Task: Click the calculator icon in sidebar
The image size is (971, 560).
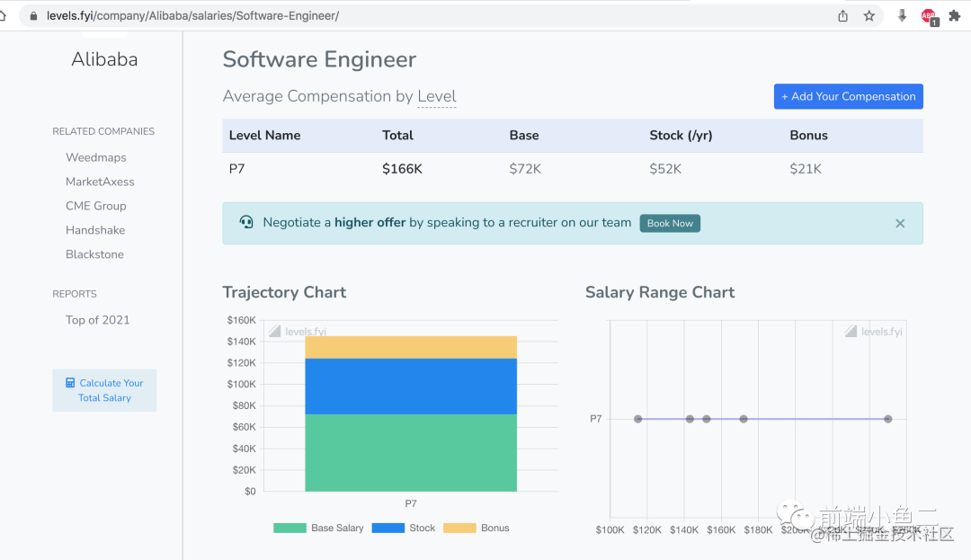Action: point(70,383)
